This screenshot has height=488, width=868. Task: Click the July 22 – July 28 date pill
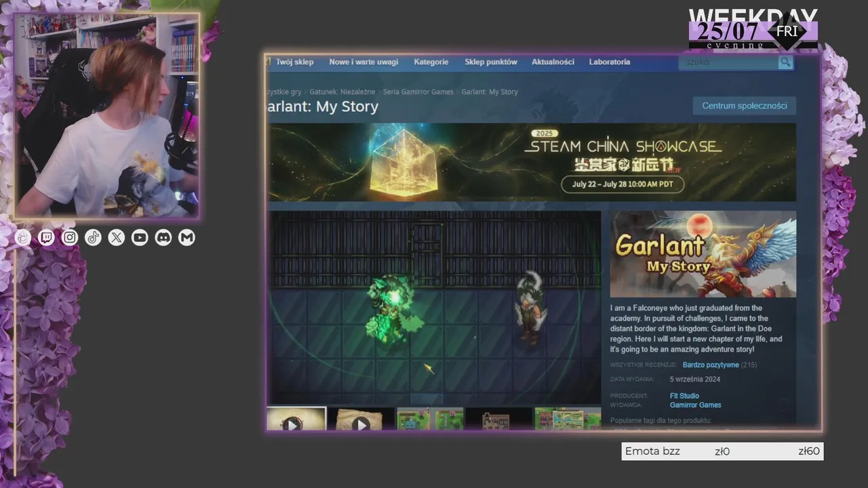[623, 184]
